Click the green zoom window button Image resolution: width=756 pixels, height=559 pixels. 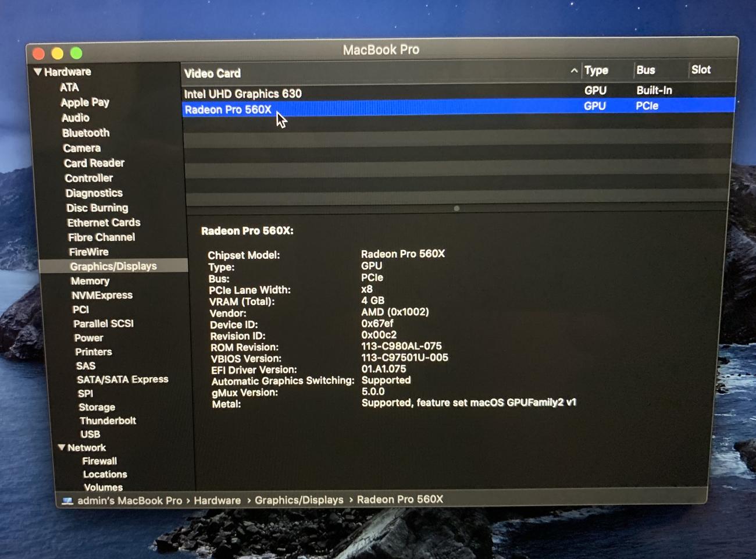tap(76, 53)
